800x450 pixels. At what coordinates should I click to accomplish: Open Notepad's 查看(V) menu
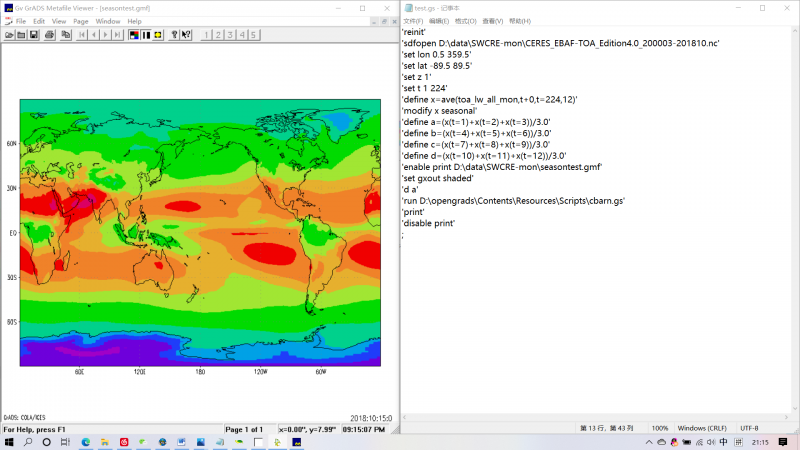(492, 21)
